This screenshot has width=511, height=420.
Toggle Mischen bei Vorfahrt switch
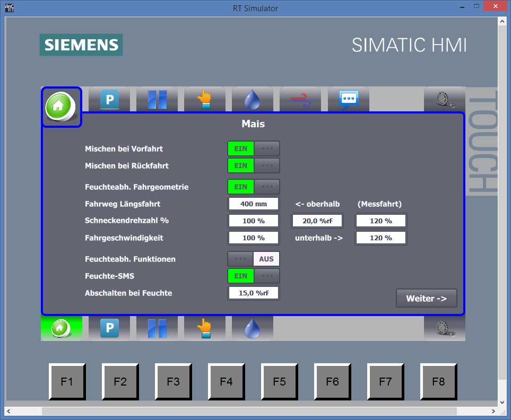tap(253, 149)
